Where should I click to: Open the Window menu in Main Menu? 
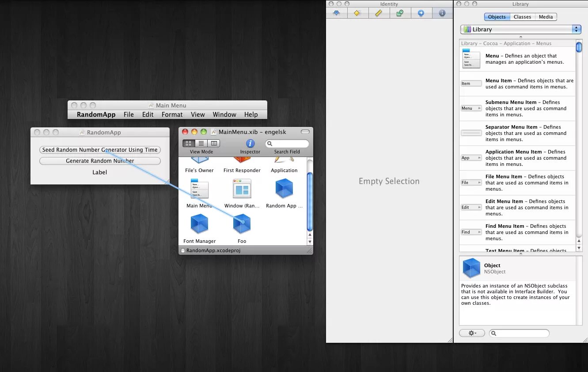pos(224,115)
